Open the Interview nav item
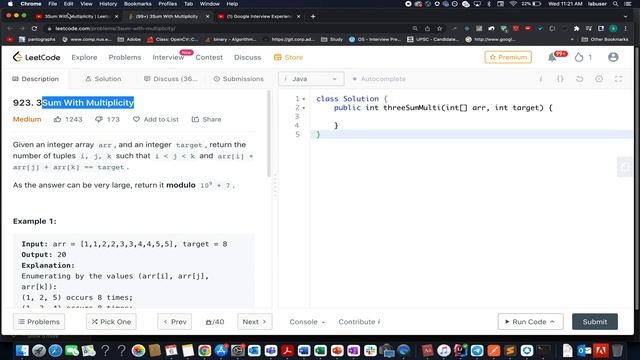 click(168, 57)
